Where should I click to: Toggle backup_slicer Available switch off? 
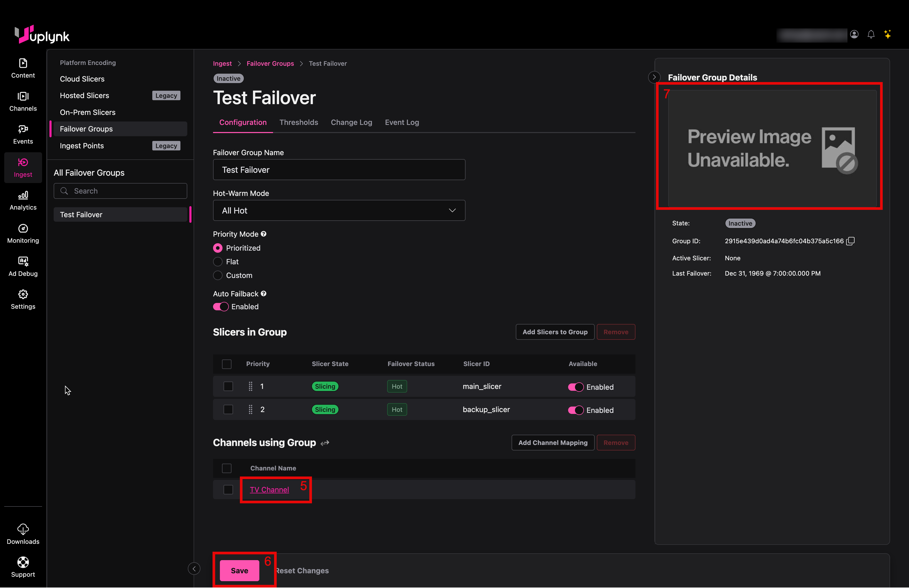point(576,410)
